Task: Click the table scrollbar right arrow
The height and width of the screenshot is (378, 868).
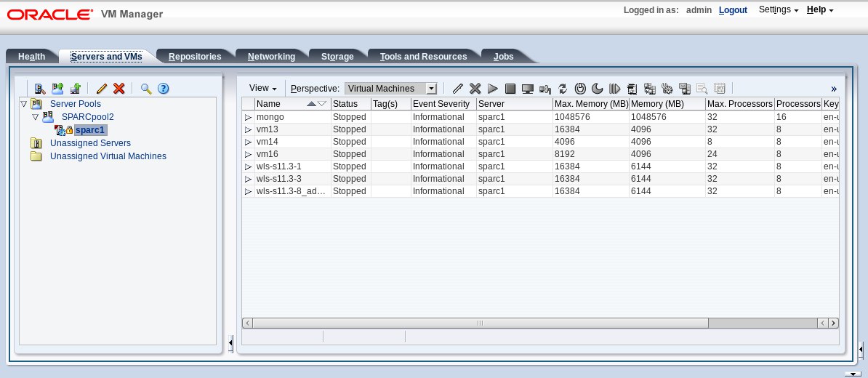Action: (833, 323)
